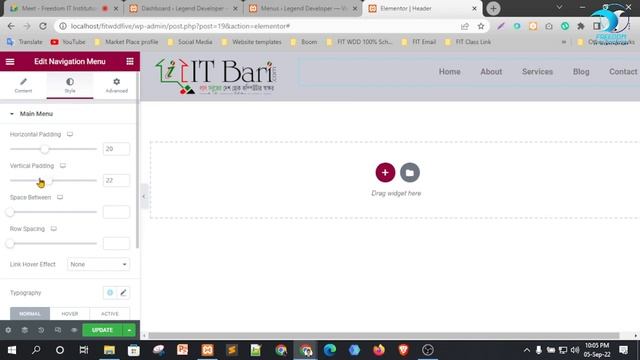Switch to the Menus Legend Developer browser tab
The image size is (640, 360).
pyautogui.click(x=302, y=8)
